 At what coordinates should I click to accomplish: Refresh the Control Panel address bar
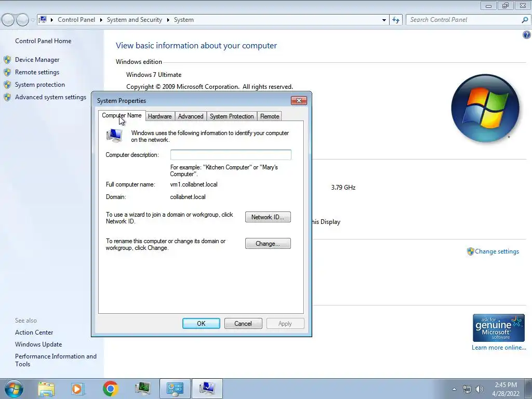(x=396, y=20)
